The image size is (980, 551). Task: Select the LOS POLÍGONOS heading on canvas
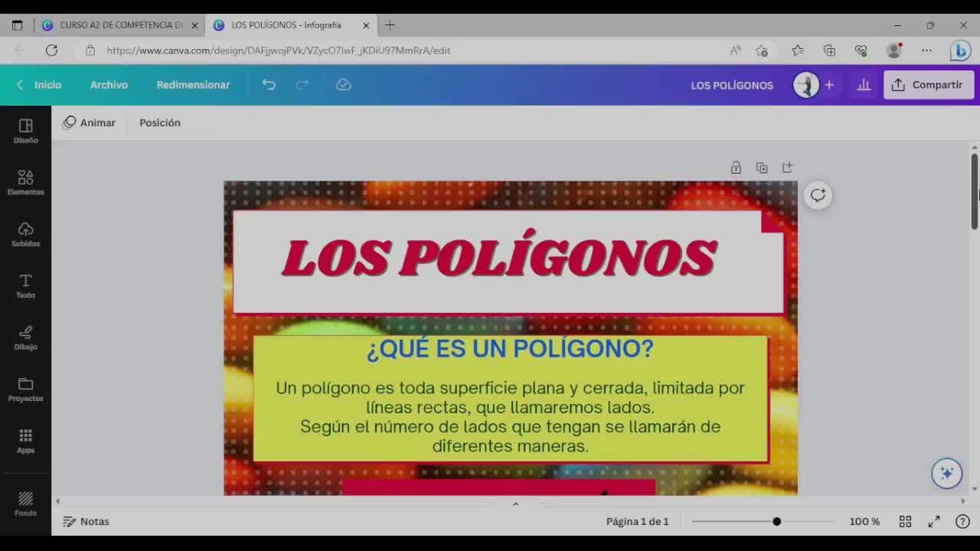499,257
